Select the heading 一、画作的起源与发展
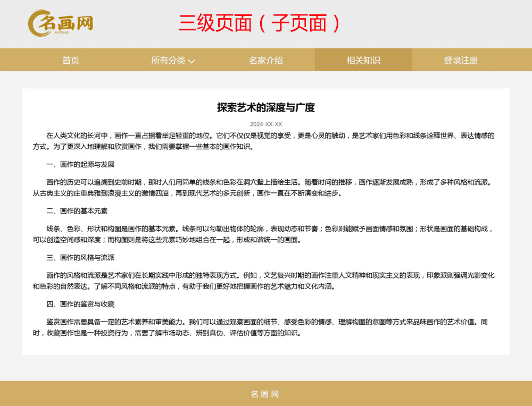532x406 pixels. 80,164
